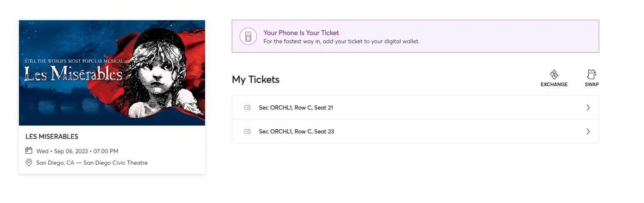
Task: Click the Exchange tickets icon
Action: point(554,75)
